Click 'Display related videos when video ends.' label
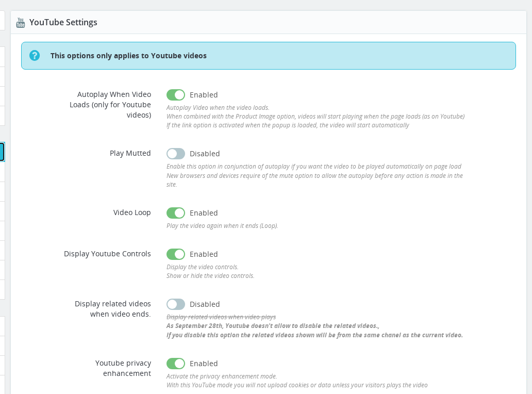The image size is (532, 394). pyautogui.click(x=113, y=309)
